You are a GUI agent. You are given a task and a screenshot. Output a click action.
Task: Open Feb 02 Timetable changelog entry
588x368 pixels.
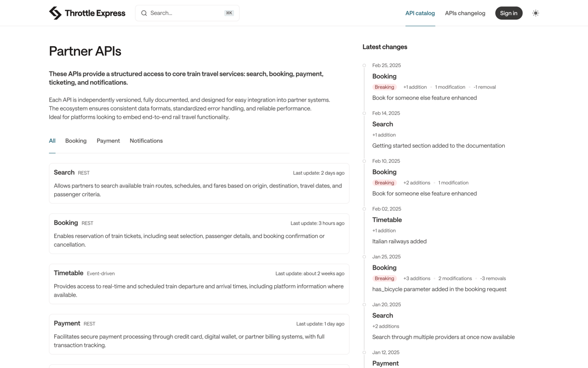tap(387, 220)
